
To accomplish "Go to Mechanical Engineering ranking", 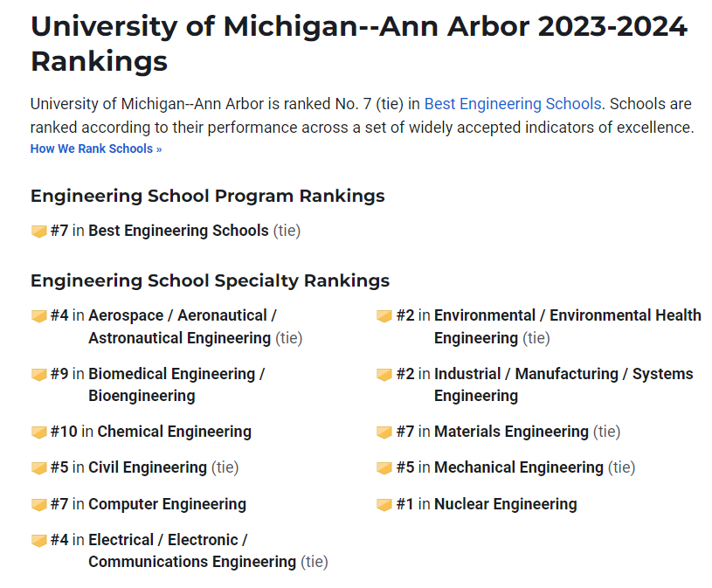I will click(x=518, y=467).
